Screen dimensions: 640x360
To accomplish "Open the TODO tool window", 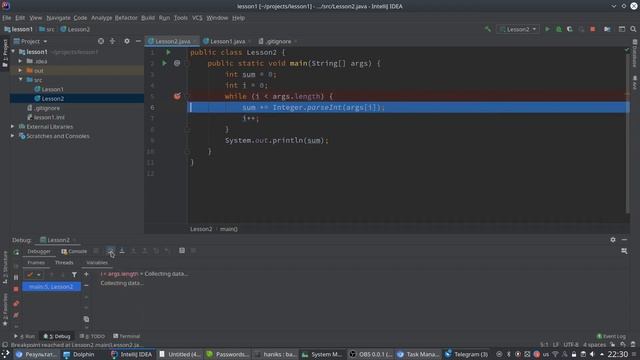I will pyautogui.click(x=92, y=336).
